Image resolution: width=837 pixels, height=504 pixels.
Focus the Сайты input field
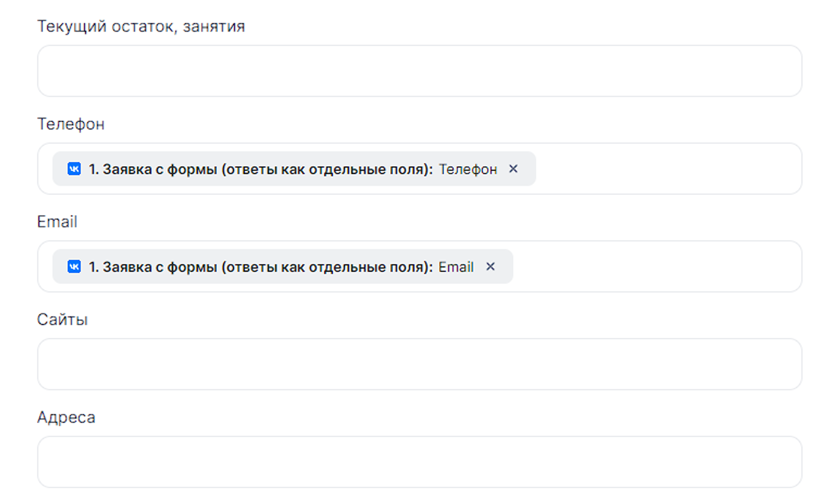pos(419,364)
